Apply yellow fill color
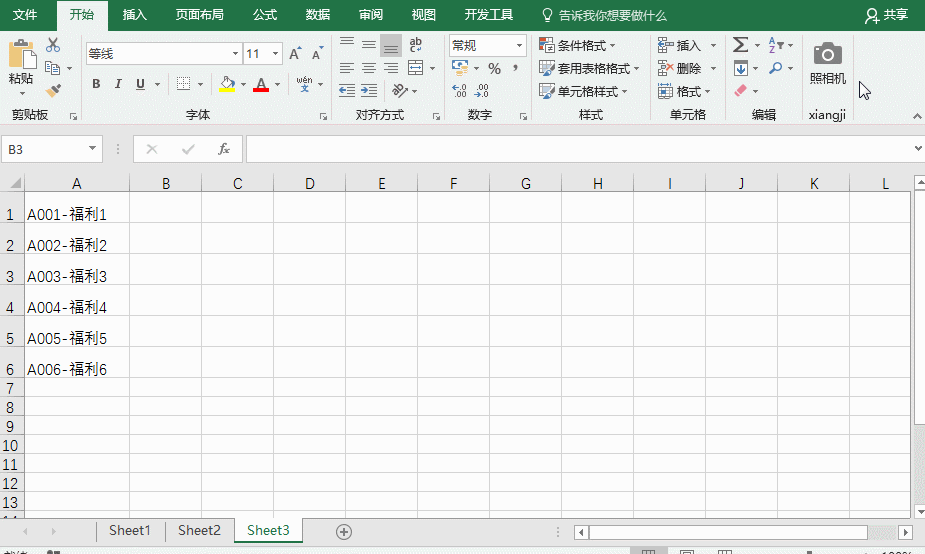Image resolution: width=925 pixels, height=554 pixels. pos(227,84)
